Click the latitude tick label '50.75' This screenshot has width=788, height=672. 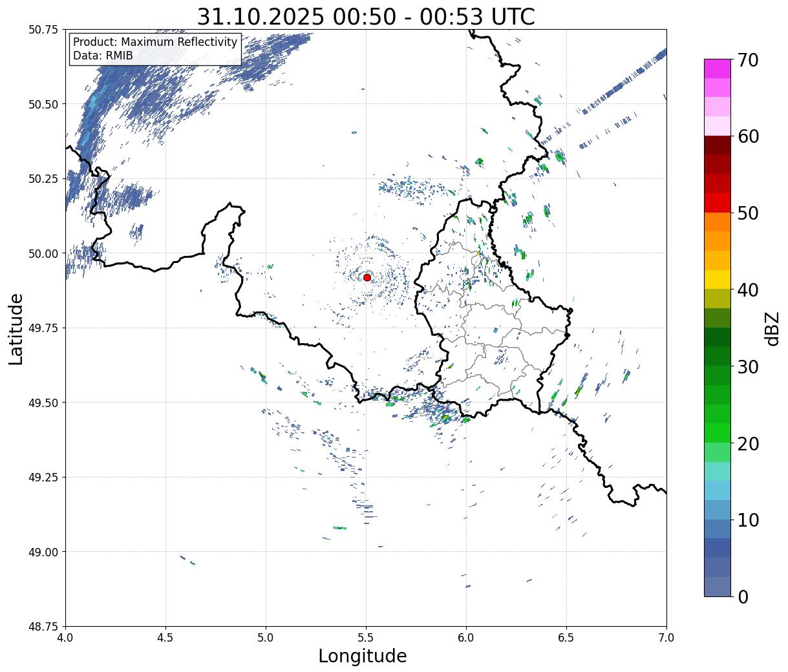43,30
